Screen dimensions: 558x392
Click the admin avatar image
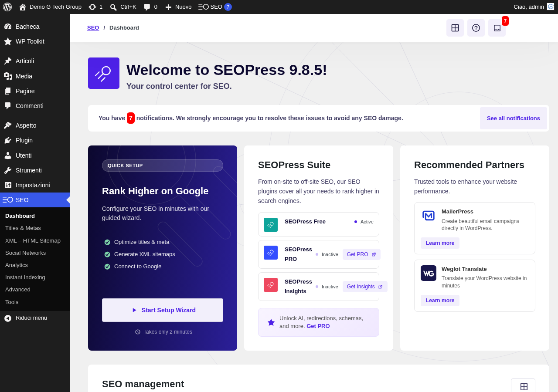[551, 7]
